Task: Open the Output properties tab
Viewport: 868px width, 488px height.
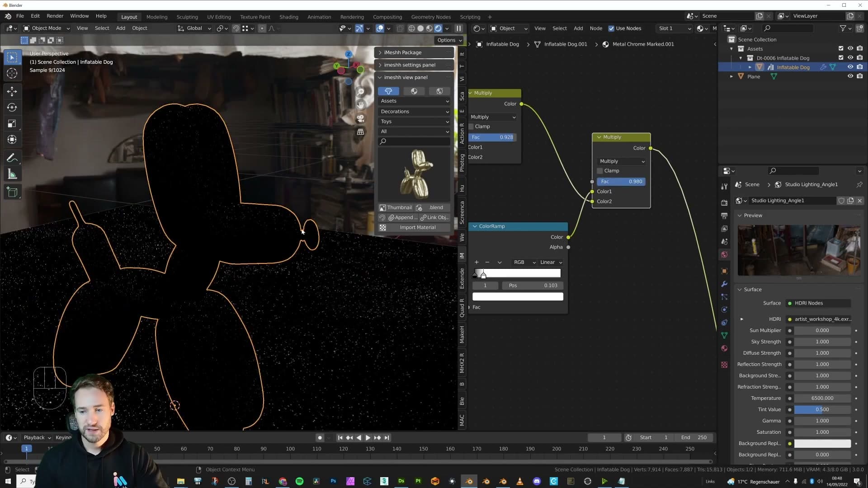Action: point(724,216)
